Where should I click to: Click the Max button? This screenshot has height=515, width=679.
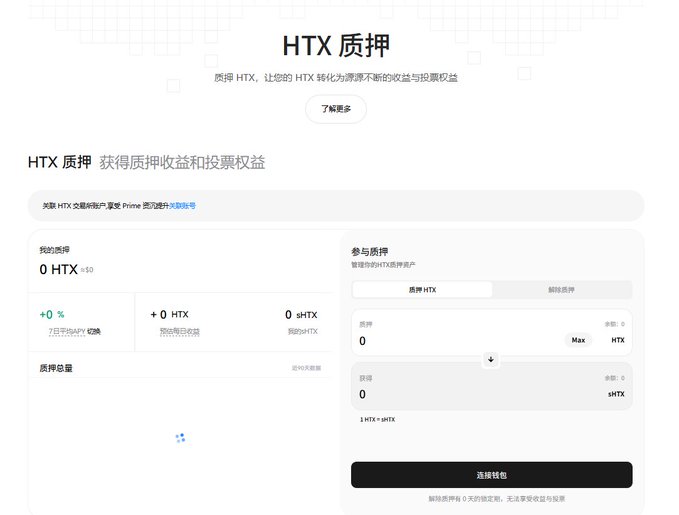pyautogui.click(x=578, y=340)
